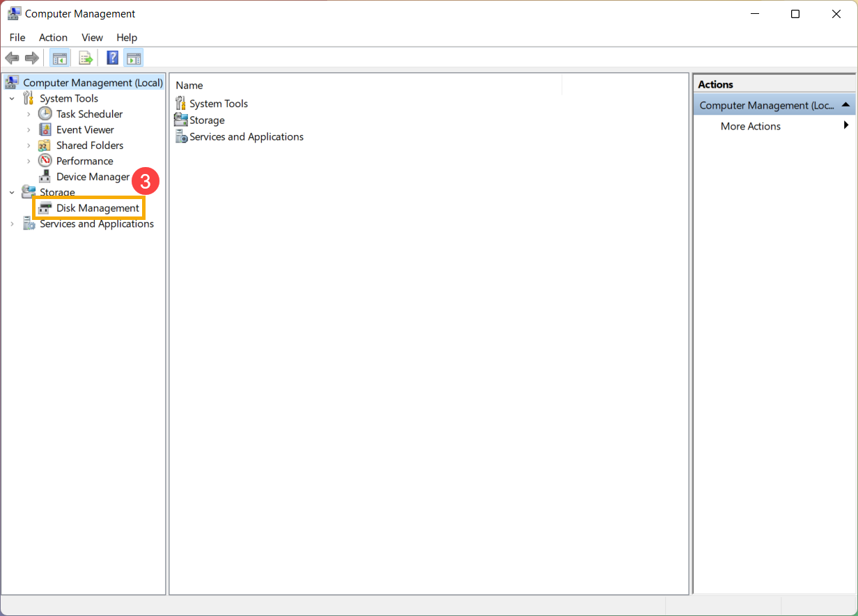Collapse the Computer Management actions section header
The width and height of the screenshot is (858, 616).
[x=845, y=105]
